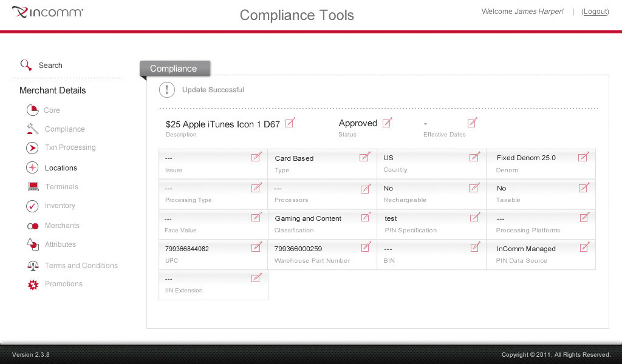Click edit icon for Processing Type
This screenshot has width=622, height=364.
click(257, 187)
